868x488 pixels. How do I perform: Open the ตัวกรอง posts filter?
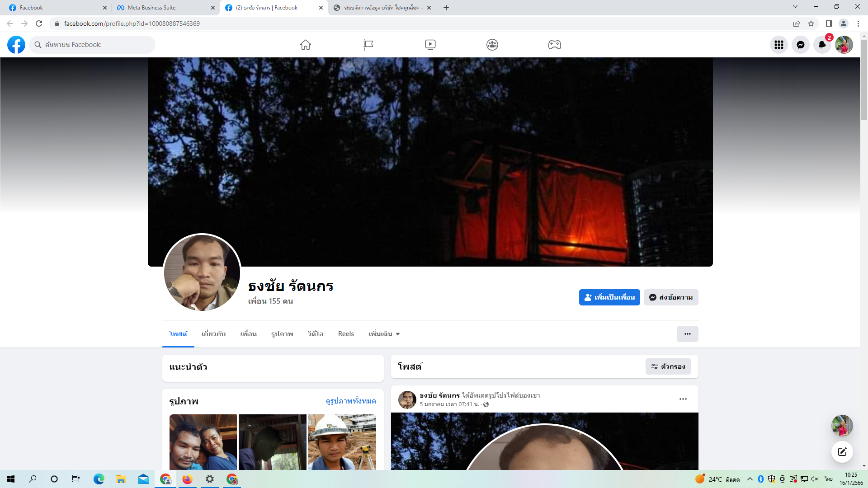(x=668, y=366)
